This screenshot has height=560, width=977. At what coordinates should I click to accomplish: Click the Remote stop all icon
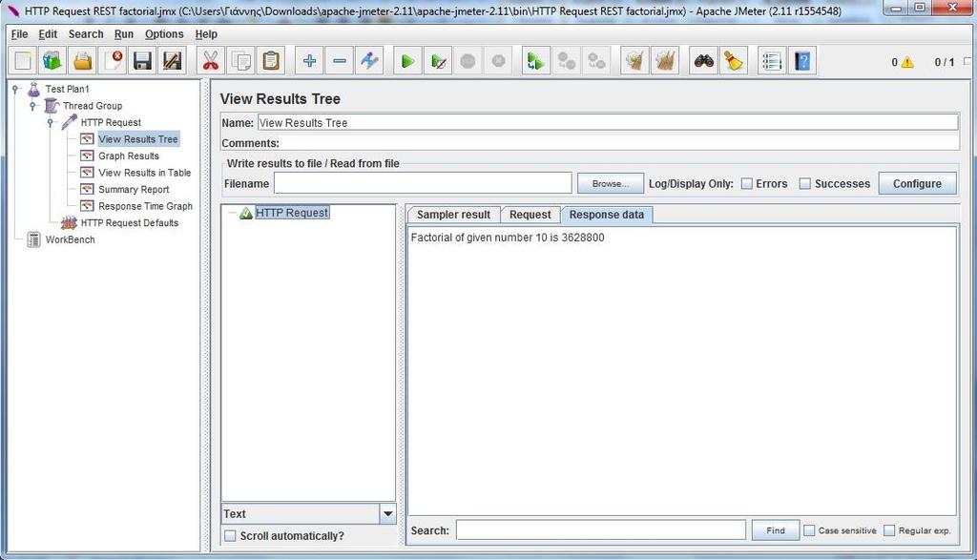pyautogui.click(x=567, y=61)
